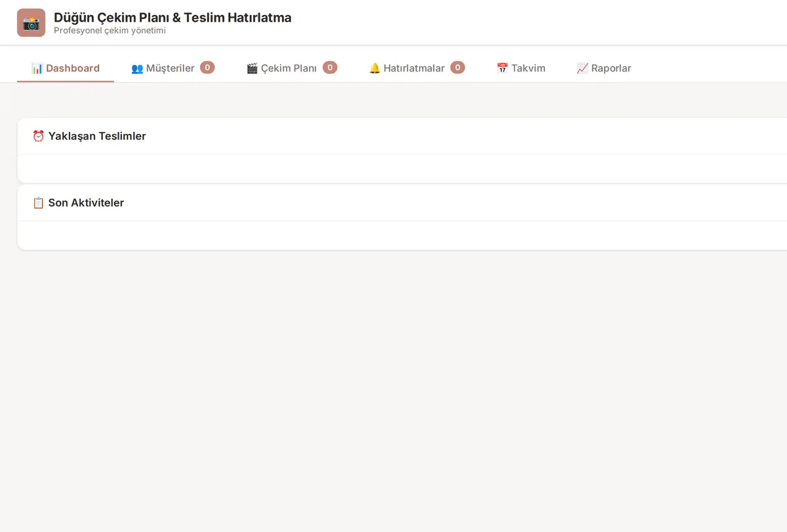Click the Çekim Planı count badge
The image size is (787, 532).
point(330,68)
